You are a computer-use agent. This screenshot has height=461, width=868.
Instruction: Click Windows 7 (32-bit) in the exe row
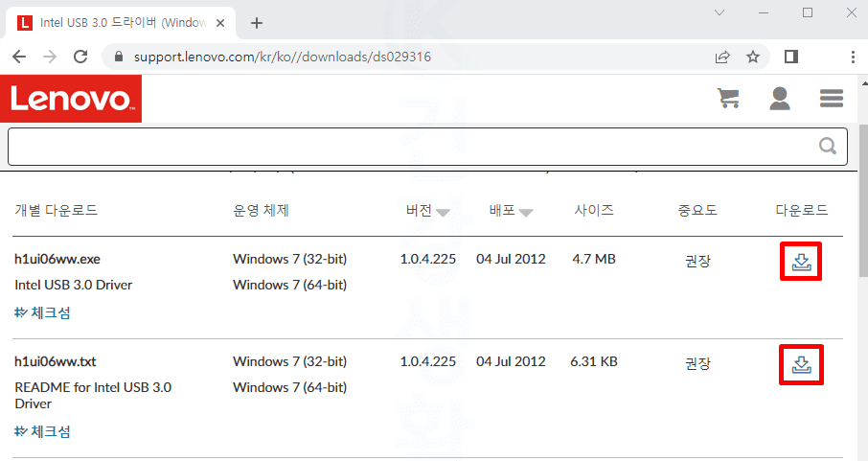tap(289, 259)
